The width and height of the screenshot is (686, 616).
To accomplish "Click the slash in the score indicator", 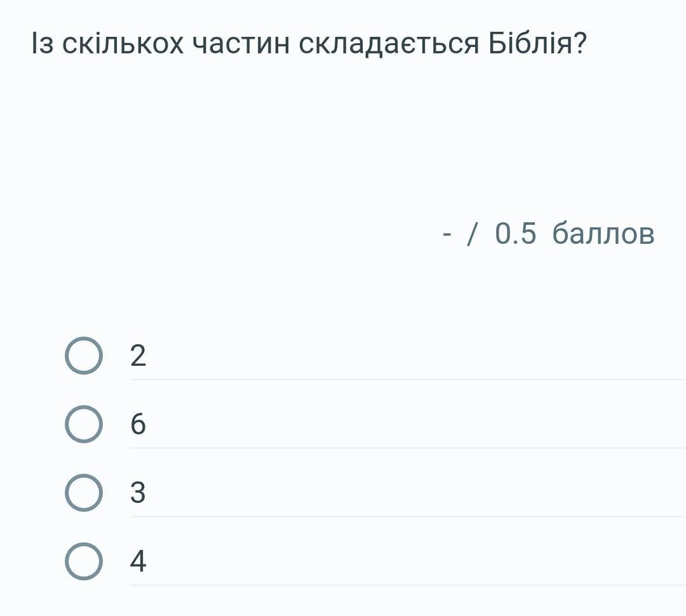I will point(471,233).
